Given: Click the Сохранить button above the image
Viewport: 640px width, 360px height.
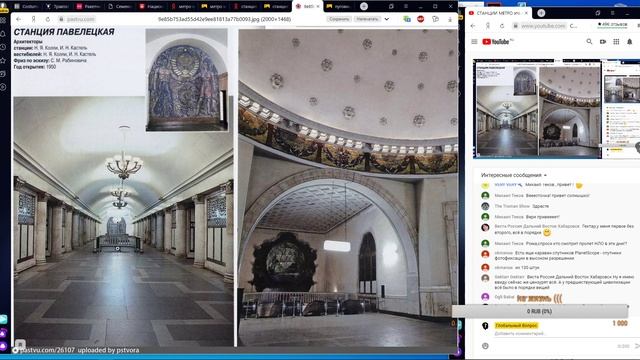Looking at the screenshot, I should point(339,19).
